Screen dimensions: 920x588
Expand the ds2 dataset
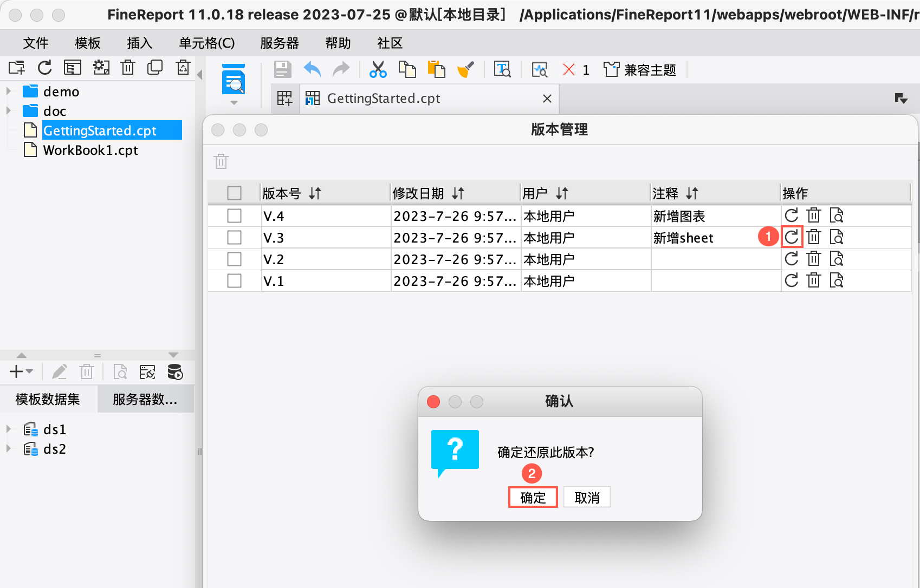tap(9, 448)
